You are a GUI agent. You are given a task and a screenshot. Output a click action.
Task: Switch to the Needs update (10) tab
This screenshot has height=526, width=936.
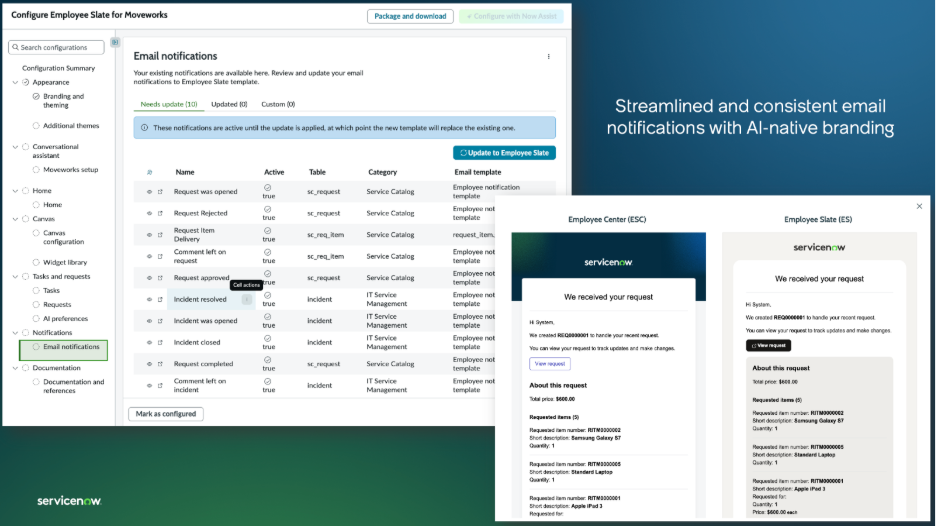pos(169,104)
